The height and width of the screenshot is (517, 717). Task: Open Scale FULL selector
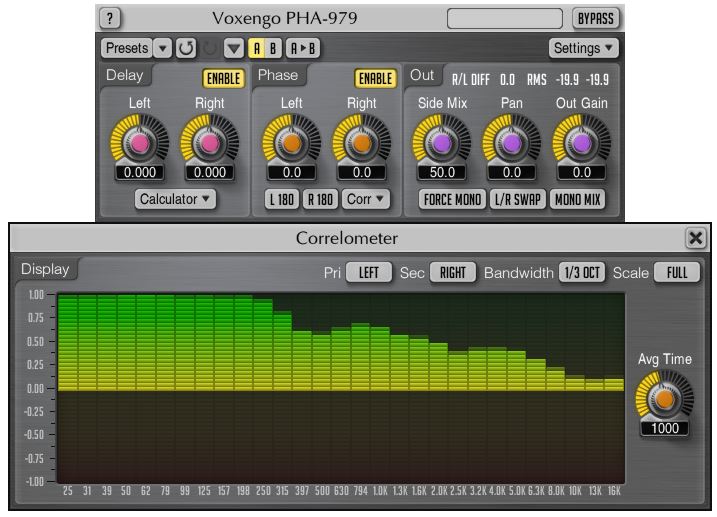(x=677, y=273)
